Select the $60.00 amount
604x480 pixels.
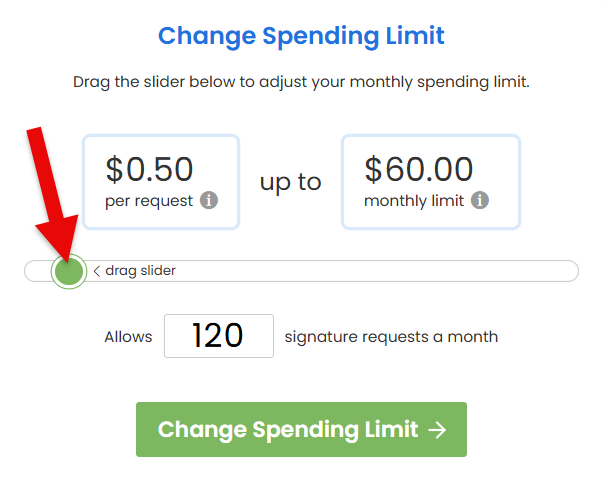click(x=418, y=169)
